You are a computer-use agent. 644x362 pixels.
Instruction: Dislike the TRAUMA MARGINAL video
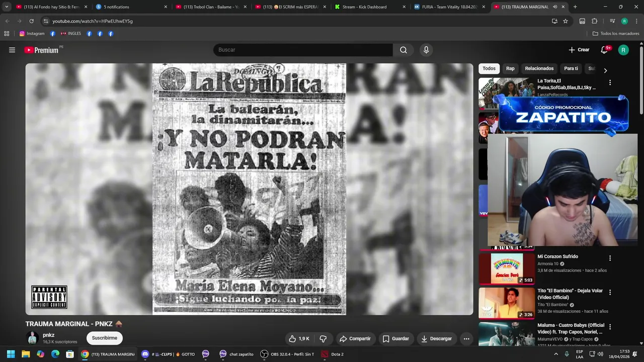coord(323,339)
